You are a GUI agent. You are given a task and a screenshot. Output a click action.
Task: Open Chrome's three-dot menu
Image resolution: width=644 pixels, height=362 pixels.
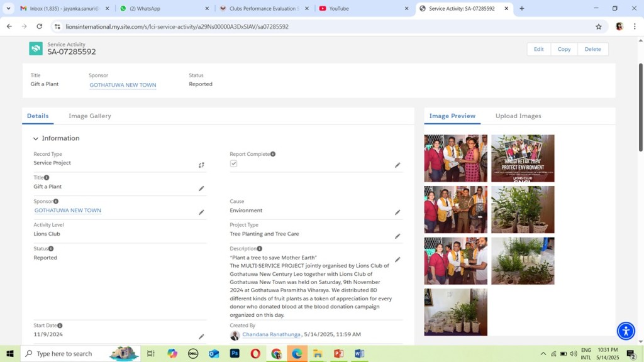635,26
